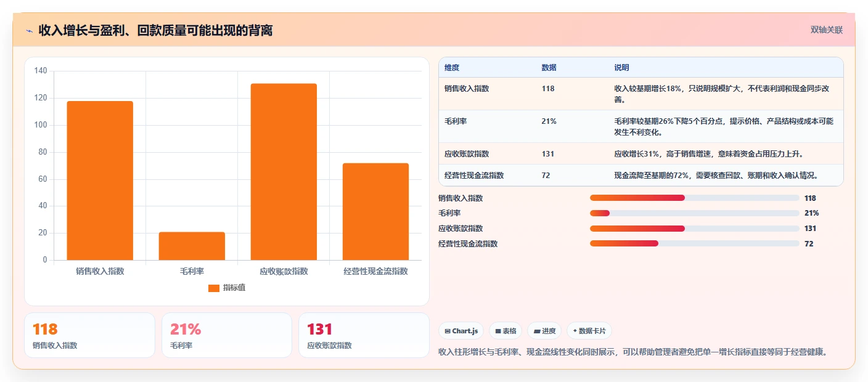Click the 经营性现金流指数 progress bar
The image size is (868, 382).
[694, 243]
